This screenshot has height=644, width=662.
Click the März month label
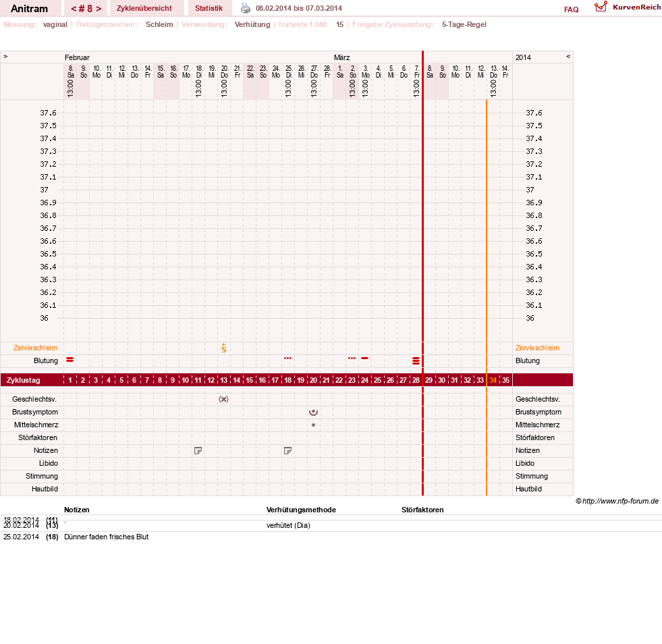(x=341, y=57)
